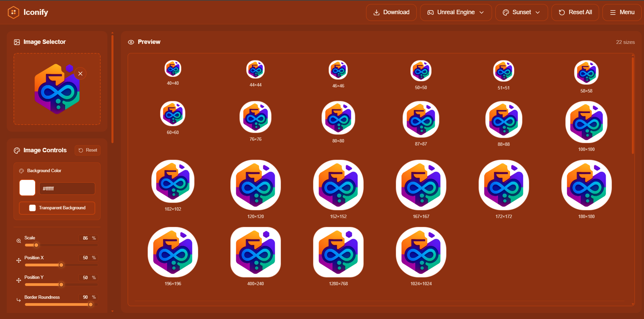The width and height of the screenshot is (644, 319).
Task: Select the white background color swatch
Action: (x=27, y=188)
